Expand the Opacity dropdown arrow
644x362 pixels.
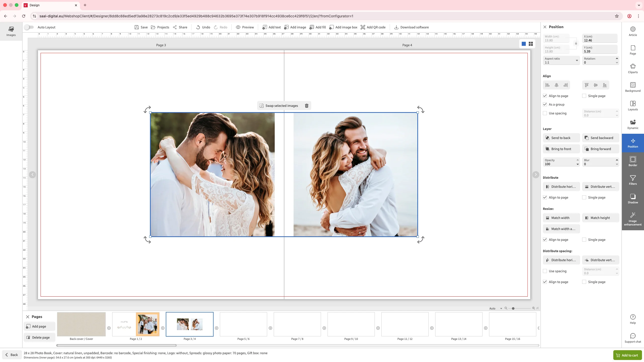(x=577, y=164)
